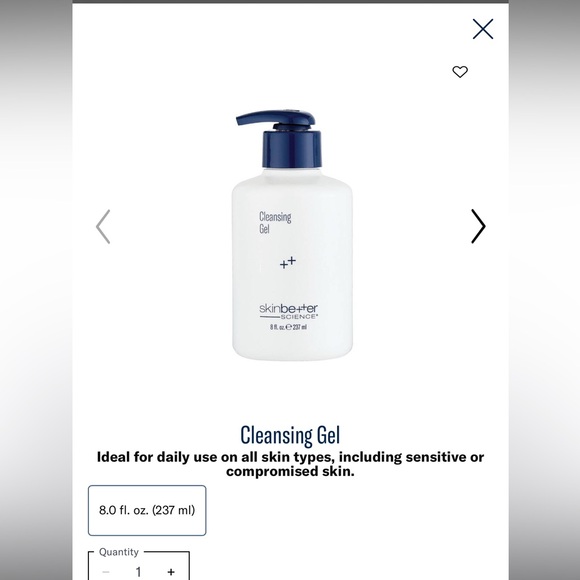Click the quantity value field showing 1
The image size is (580, 580).
click(x=138, y=572)
